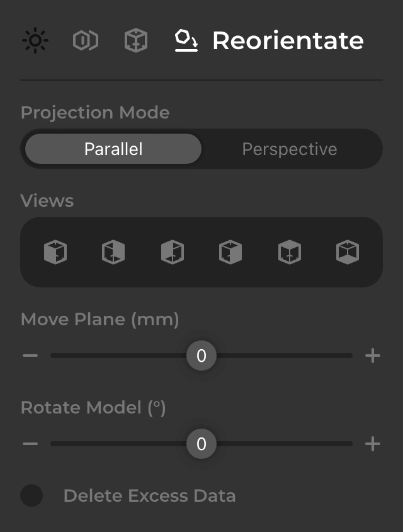Select the front view cube
Screen dimensions: 403x532
[55, 252]
